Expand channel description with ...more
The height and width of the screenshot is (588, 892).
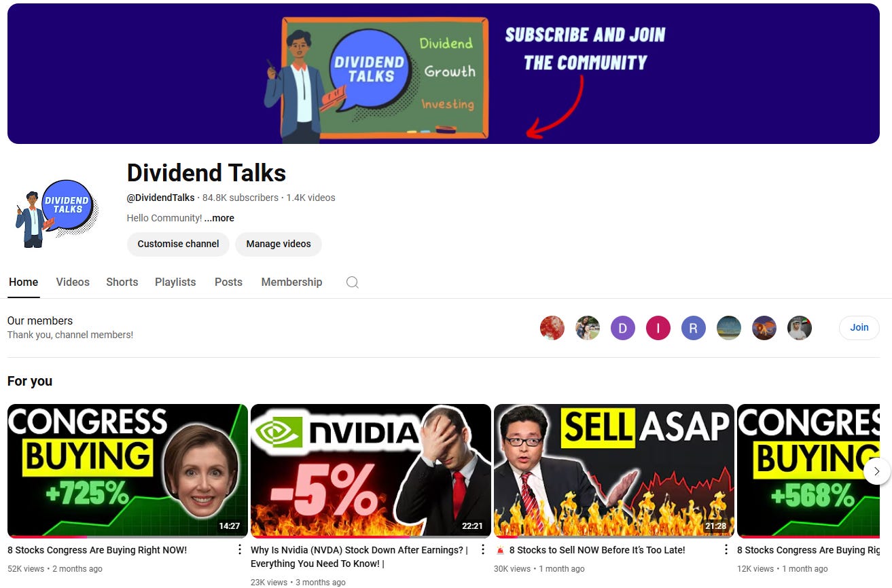pyautogui.click(x=219, y=218)
